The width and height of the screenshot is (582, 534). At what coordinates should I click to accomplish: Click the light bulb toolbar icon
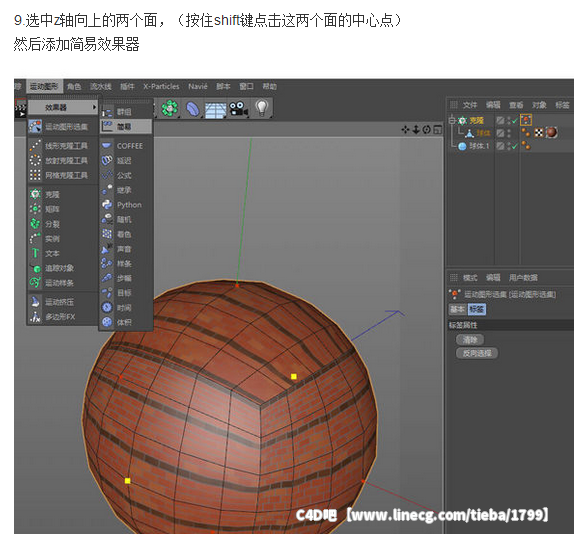(x=262, y=108)
